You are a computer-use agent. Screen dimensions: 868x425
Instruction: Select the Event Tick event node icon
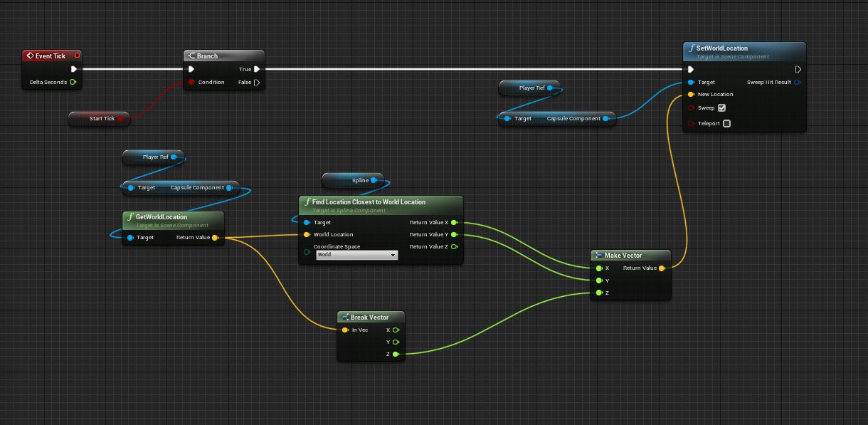(30, 56)
